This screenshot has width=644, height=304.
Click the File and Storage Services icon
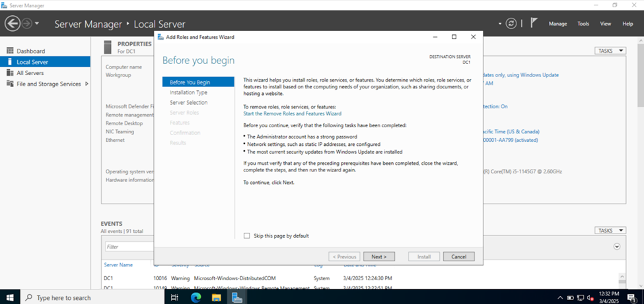(10, 84)
